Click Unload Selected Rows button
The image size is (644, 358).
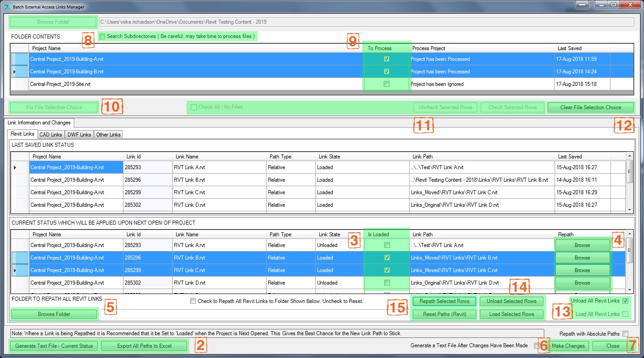point(512,301)
